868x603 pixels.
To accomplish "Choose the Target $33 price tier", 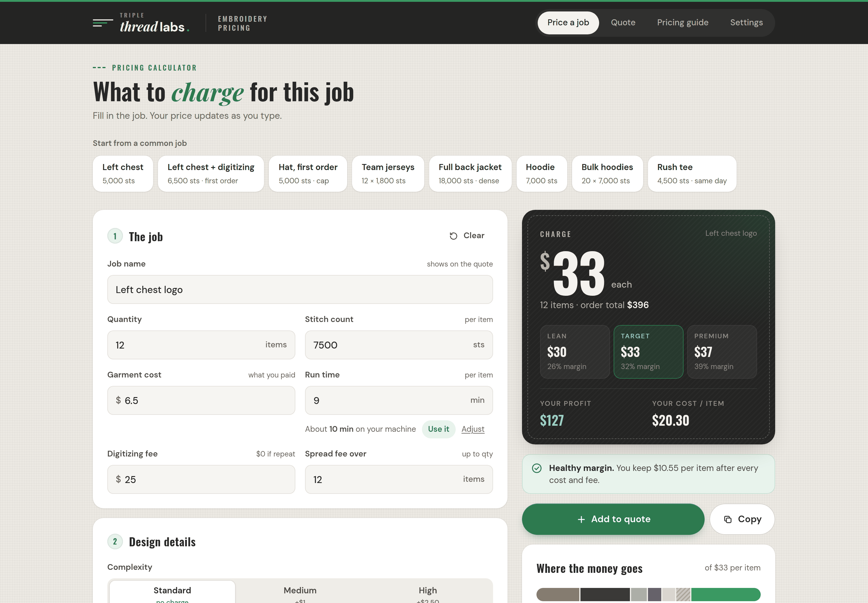I will coord(648,352).
